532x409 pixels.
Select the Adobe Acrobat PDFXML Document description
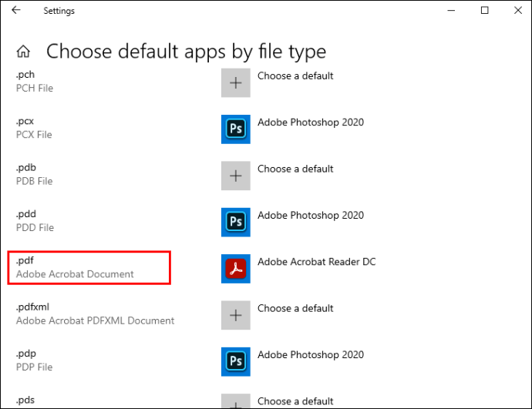[x=96, y=320]
